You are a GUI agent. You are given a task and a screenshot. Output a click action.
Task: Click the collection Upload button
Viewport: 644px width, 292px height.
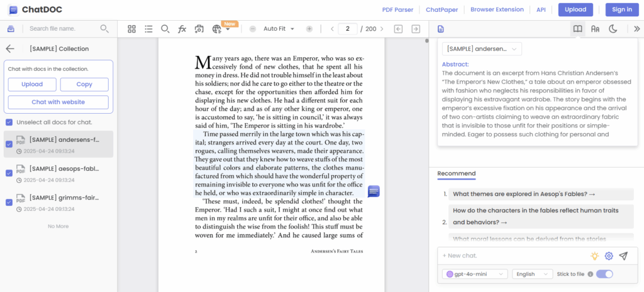tap(32, 85)
